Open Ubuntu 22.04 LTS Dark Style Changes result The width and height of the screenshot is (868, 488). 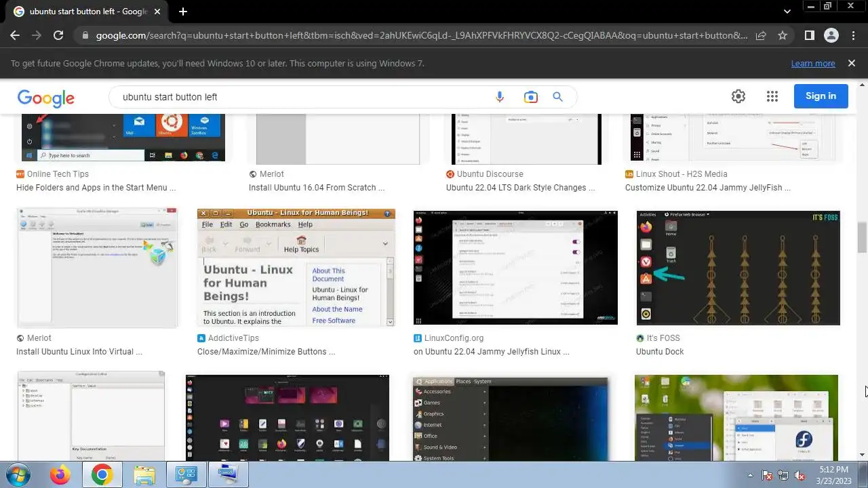click(520, 188)
